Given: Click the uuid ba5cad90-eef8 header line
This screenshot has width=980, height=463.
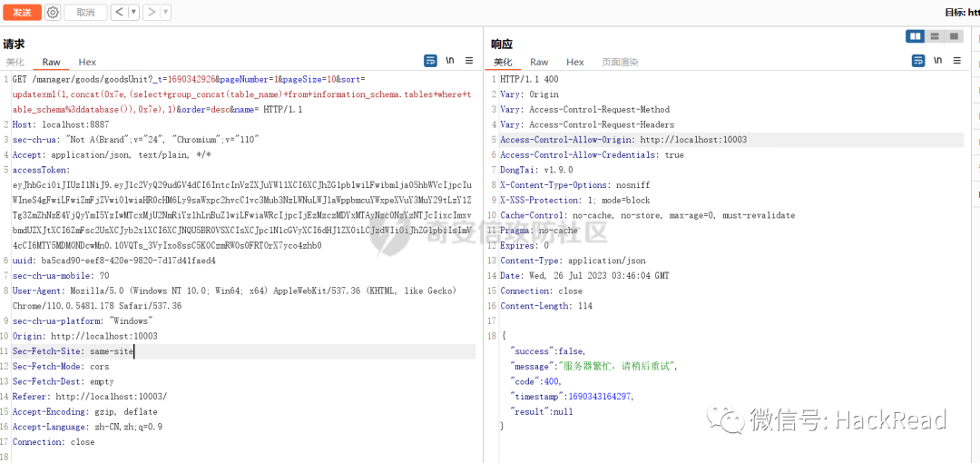Looking at the screenshot, I should point(113,261).
